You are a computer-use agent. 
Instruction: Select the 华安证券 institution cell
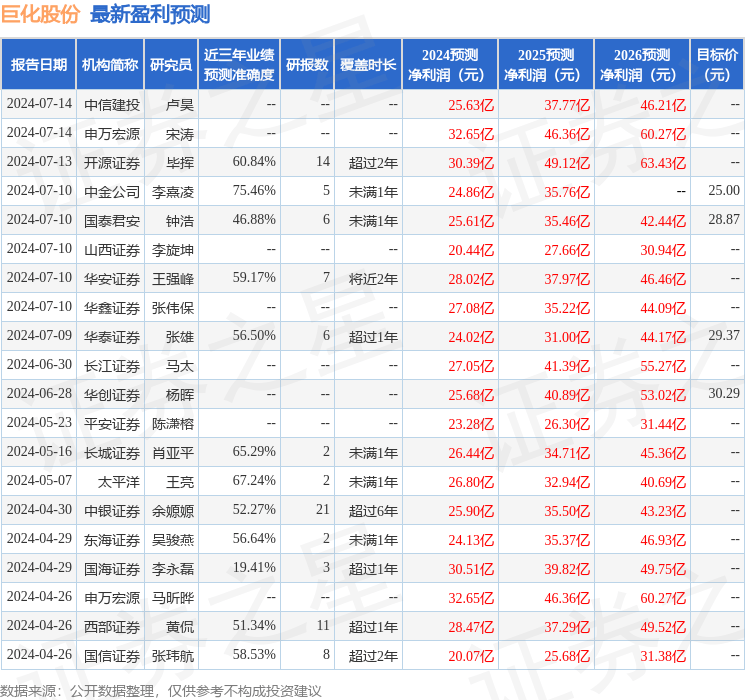[x=112, y=279]
